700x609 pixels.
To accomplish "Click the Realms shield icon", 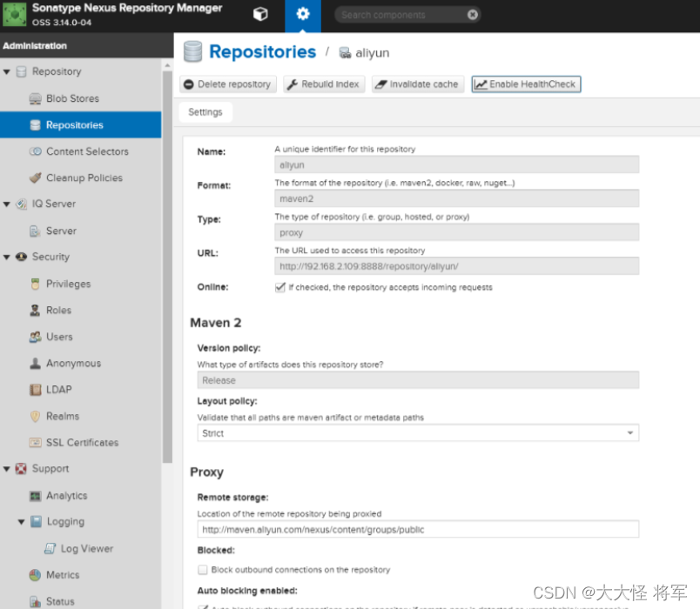I will (x=36, y=416).
